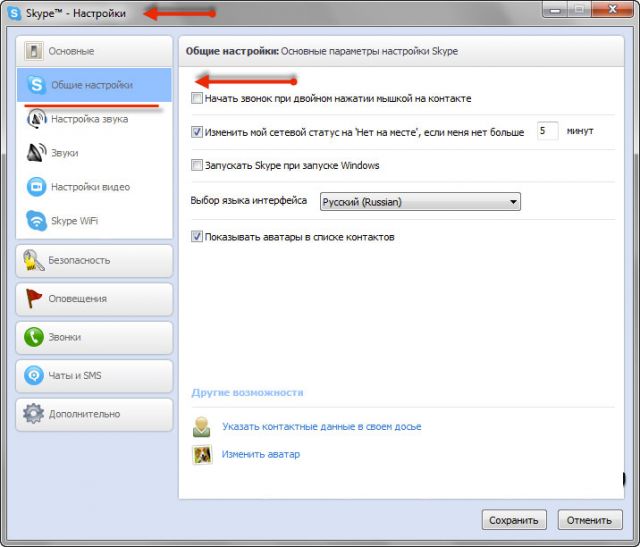Viewport: 640px width, 547px height.
Task: Click the headset icon for Настройка звука
Action: pos(36,119)
